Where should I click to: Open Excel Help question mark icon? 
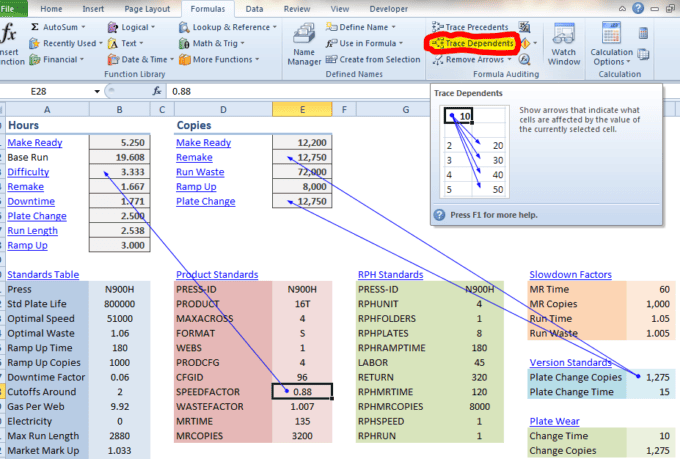(638, 8)
